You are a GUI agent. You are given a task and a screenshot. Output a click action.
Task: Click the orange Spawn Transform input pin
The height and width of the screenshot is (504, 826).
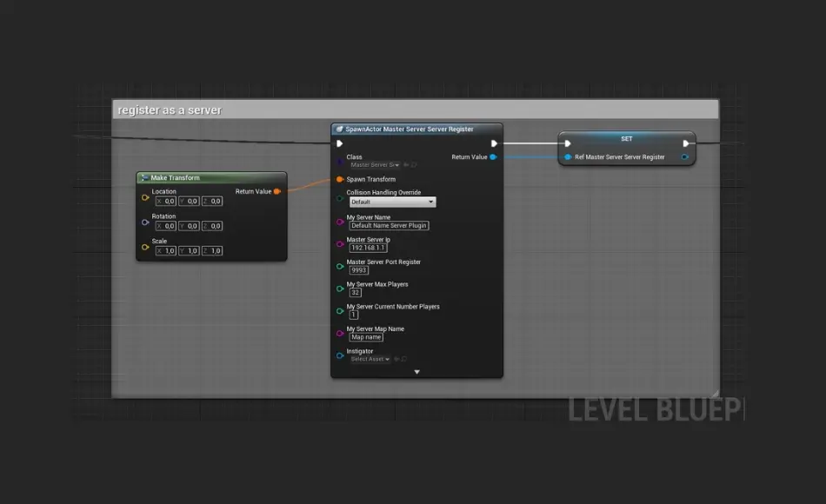click(x=340, y=179)
